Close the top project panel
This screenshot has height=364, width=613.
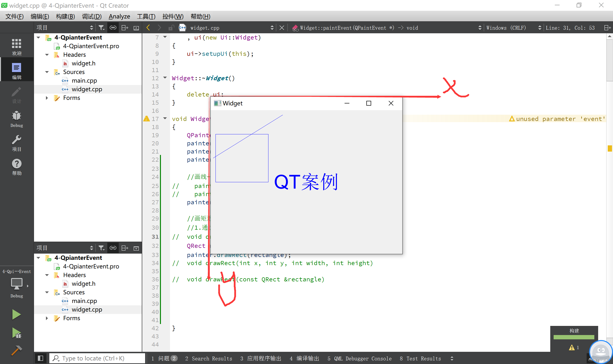pos(136,28)
